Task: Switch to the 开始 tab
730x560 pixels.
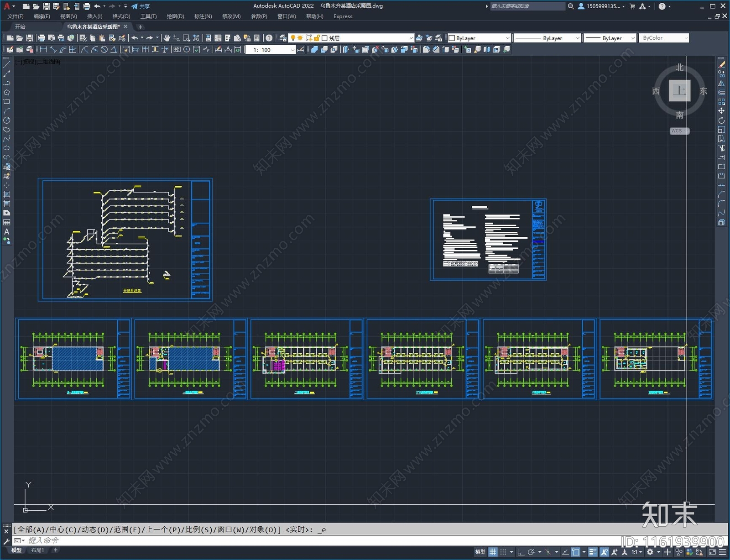Action: pyautogui.click(x=20, y=27)
